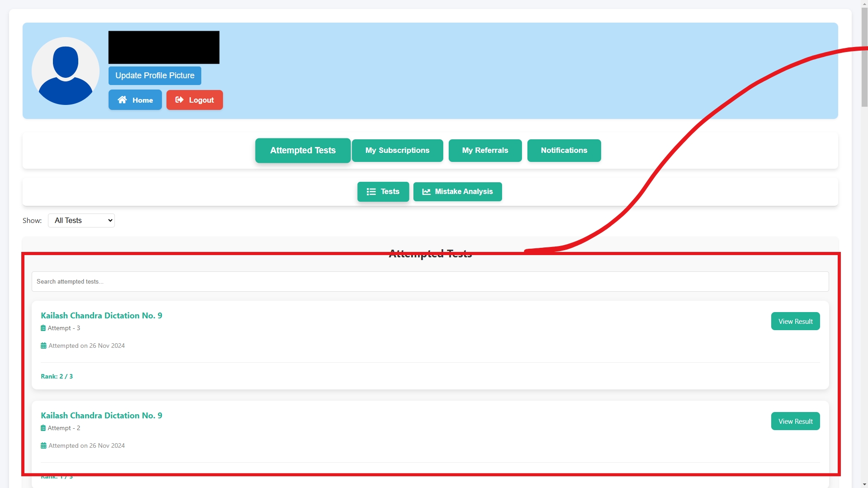
Task: Open the Notifications tab
Action: click(564, 150)
